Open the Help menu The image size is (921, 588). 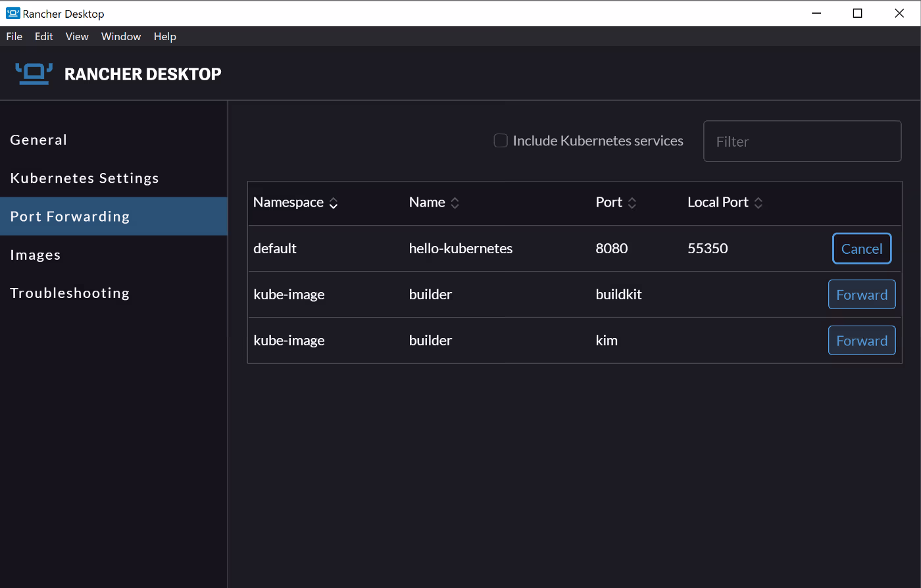click(165, 36)
